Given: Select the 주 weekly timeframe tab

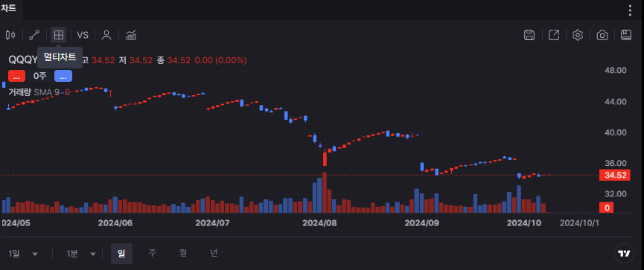Looking at the screenshot, I should 153,254.
